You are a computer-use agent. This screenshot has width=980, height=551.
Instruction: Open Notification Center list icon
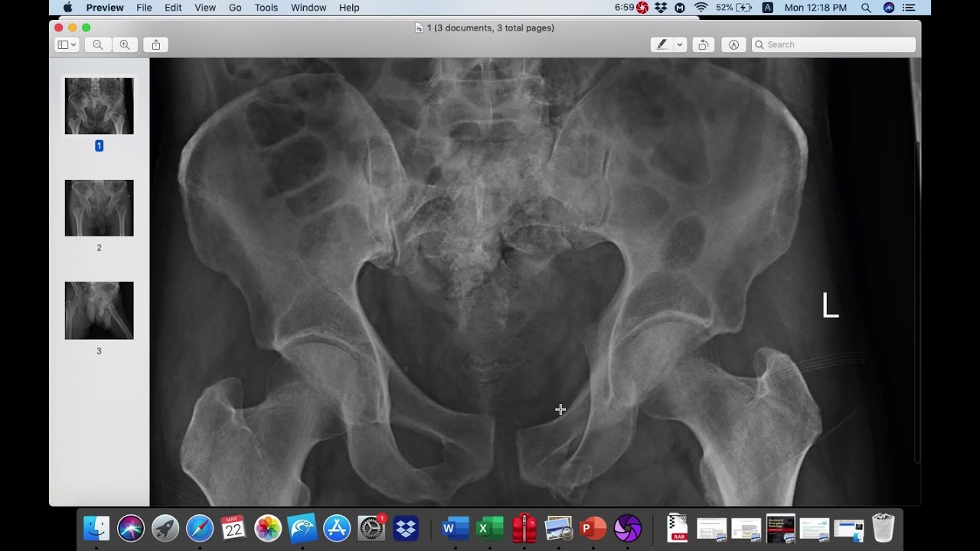tap(909, 8)
